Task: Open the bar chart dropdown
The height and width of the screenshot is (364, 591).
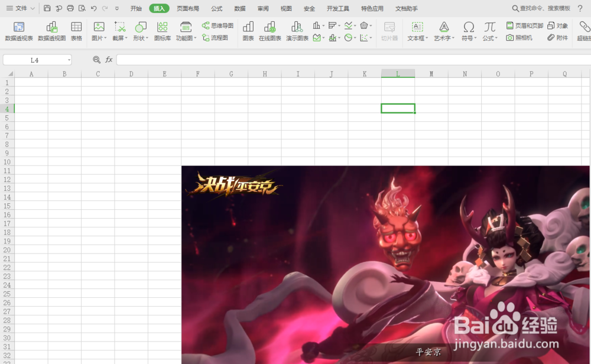Action: click(x=335, y=25)
